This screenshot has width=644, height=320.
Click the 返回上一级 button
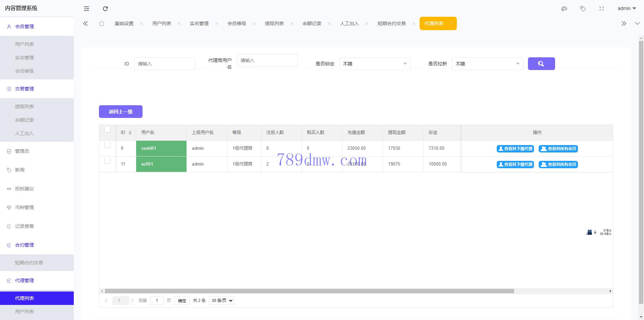point(120,112)
